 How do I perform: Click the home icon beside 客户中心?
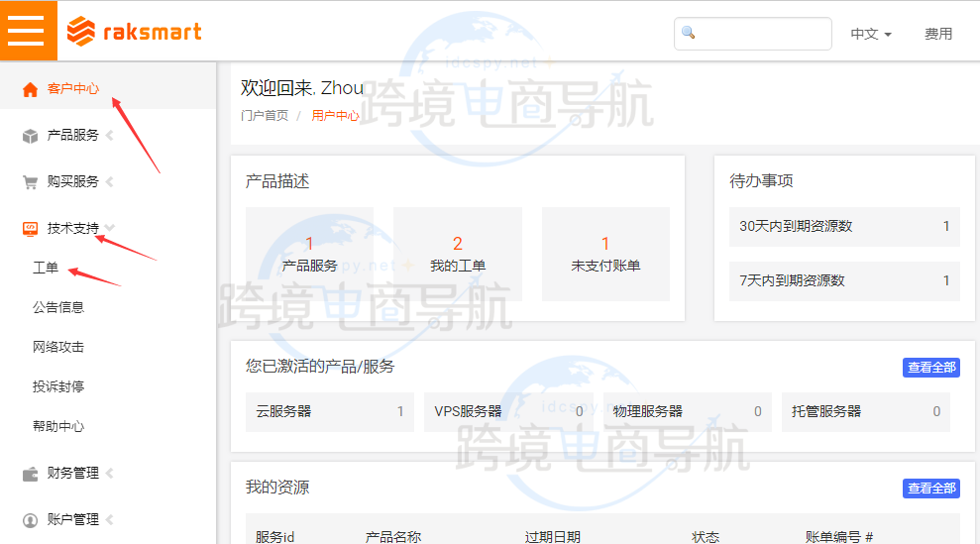(x=30, y=89)
